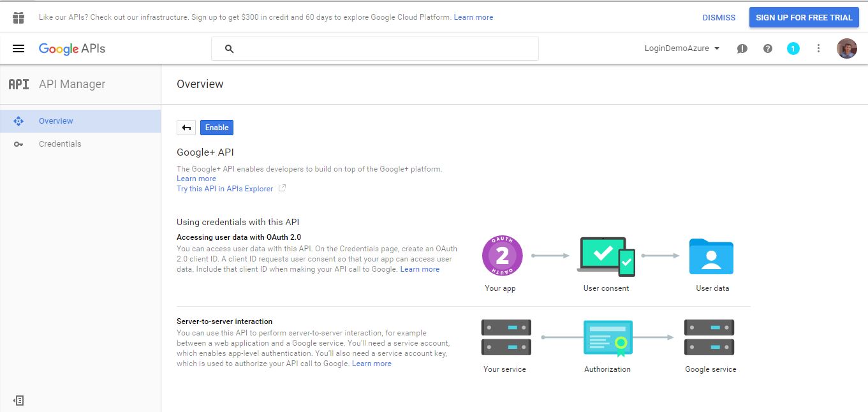Open Try this API in APIs Explorer
Image resolution: width=868 pixels, height=412 pixels.
(224, 189)
